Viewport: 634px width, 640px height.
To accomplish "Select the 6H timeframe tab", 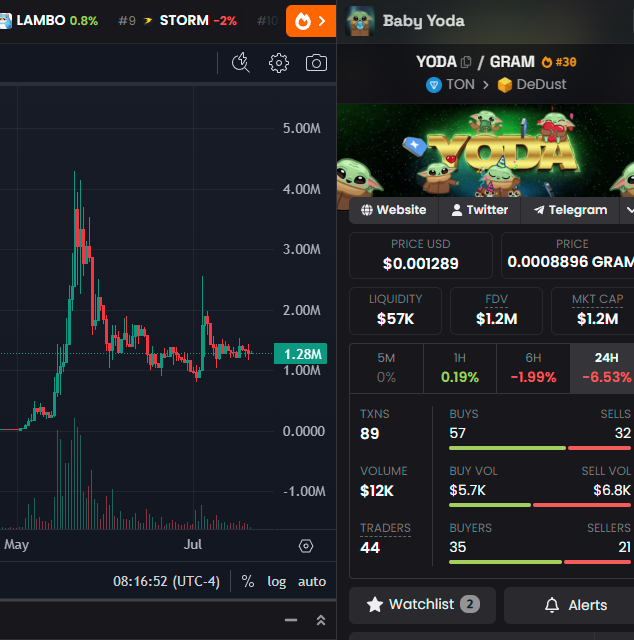I will 533,368.
